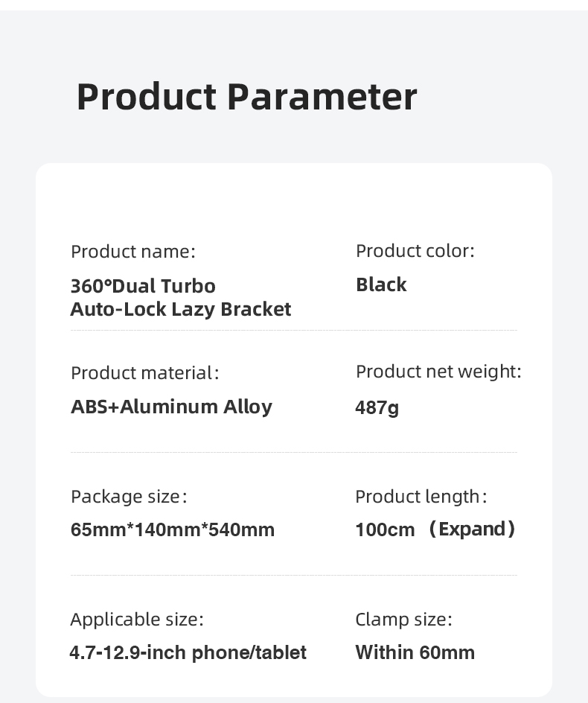Click the '100cm' length value
The image size is (588, 703).
tap(385, 530)
